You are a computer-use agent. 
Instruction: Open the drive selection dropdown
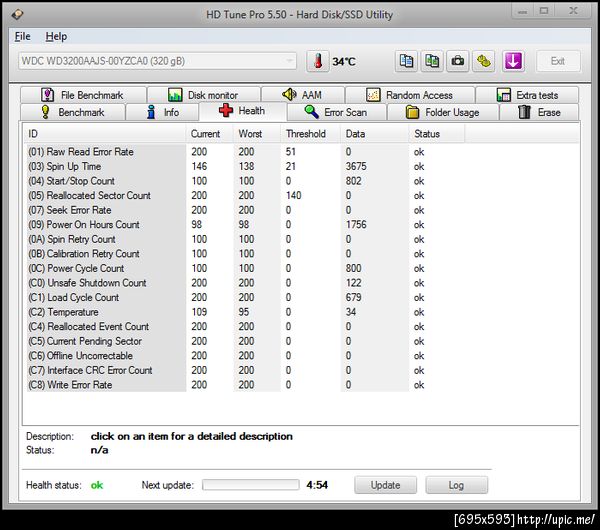pyautogui.click(x=157, y=61)
